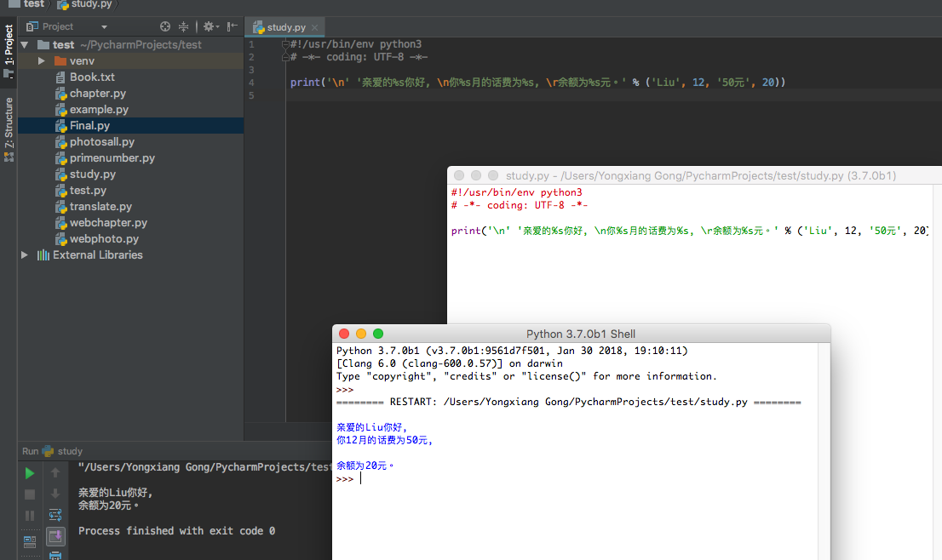Open photosall.py in project tree
Viewport: 942px width, 560px height.
click(x=101, y=141)
